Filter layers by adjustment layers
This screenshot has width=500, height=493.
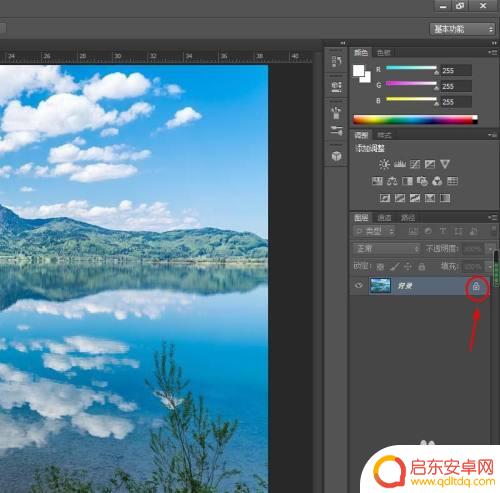click(428, 231)
